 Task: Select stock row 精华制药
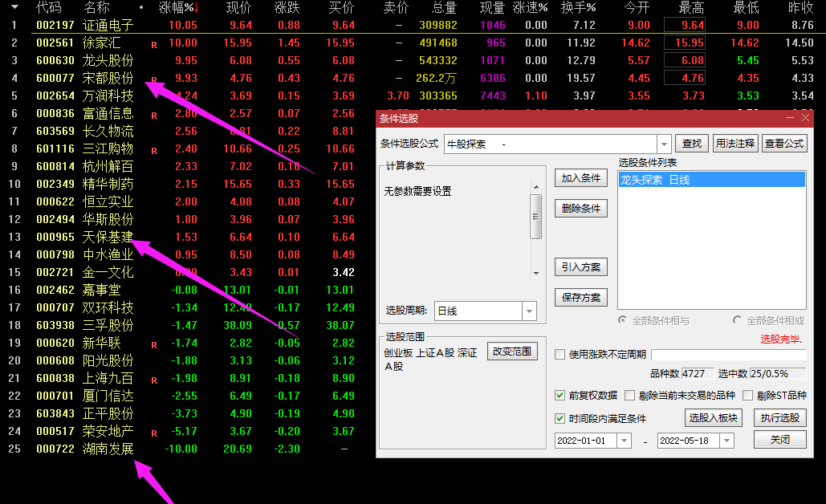tap(188, 184)
